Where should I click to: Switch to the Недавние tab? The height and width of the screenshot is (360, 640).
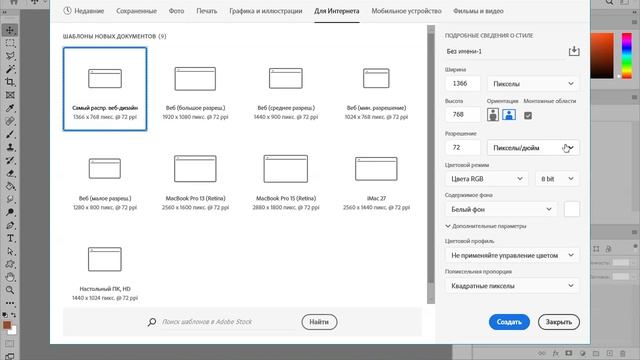(84, 11)
